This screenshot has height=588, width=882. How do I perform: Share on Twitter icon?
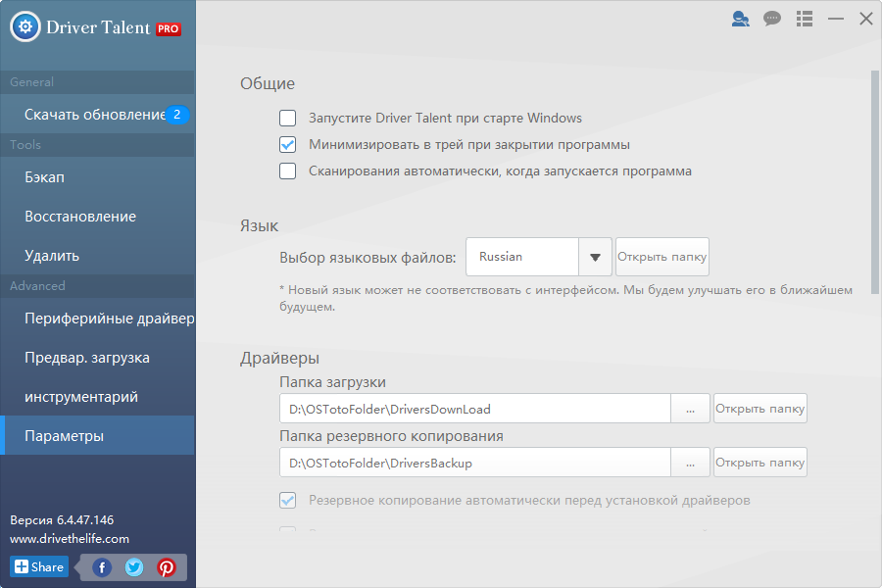(134, 567)
